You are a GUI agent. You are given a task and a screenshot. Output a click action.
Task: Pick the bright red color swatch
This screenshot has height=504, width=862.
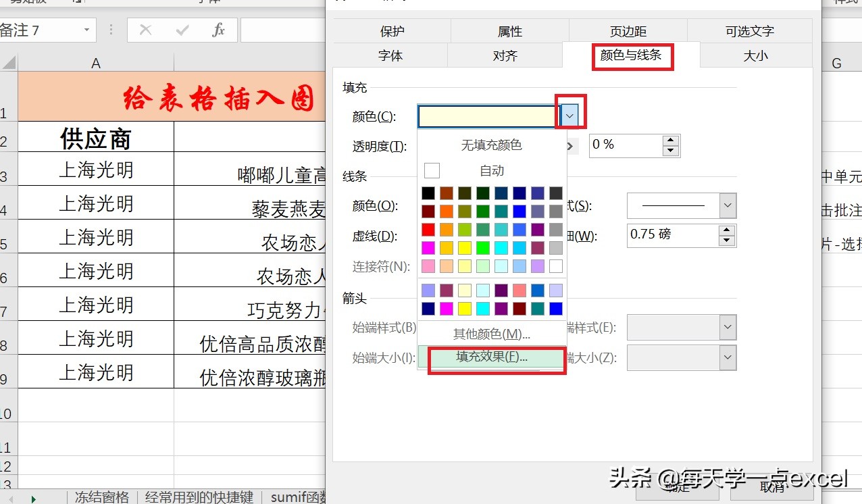[x=428, y=230]
